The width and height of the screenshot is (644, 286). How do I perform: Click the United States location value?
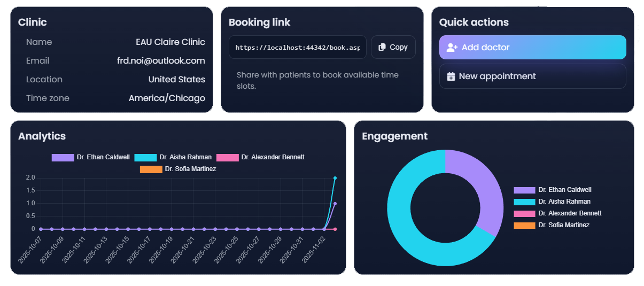[x=177, y=79]
